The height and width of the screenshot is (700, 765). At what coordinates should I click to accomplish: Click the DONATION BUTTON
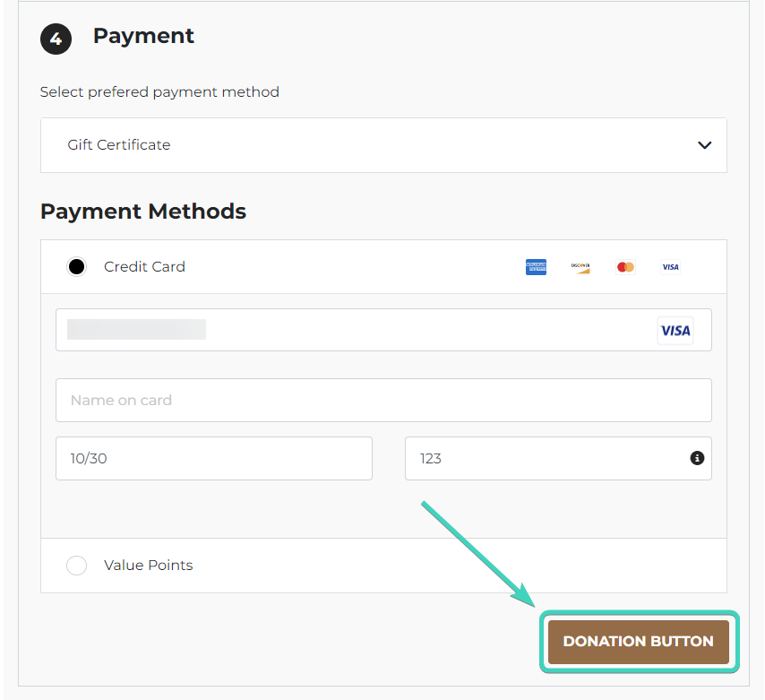point(638,642)
